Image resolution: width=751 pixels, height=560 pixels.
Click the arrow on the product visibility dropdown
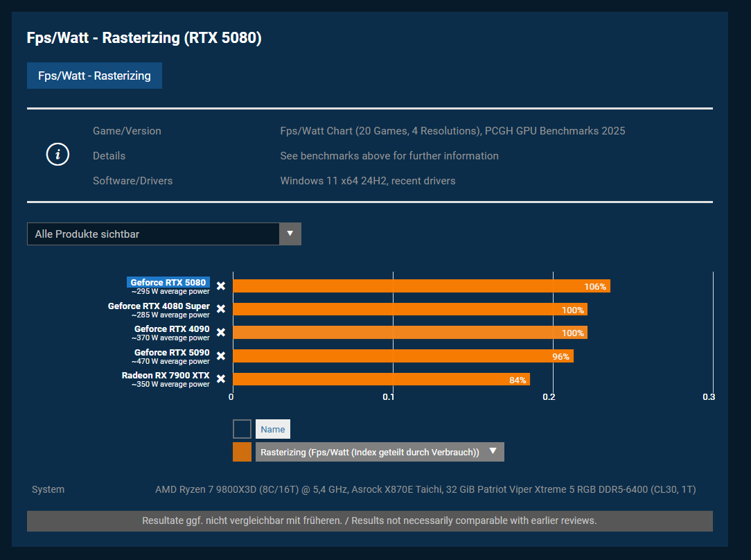point(290,234)
